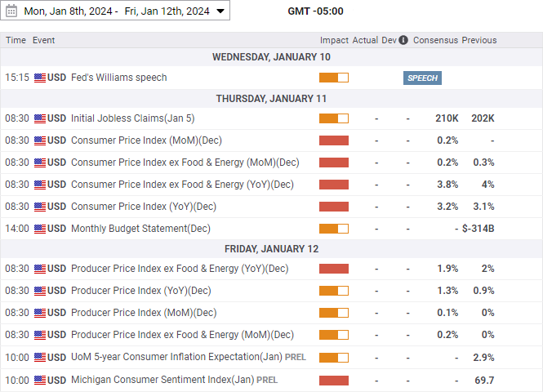Click US flag on UoM 5-year Inflation Expectation row

coord(40,358)
